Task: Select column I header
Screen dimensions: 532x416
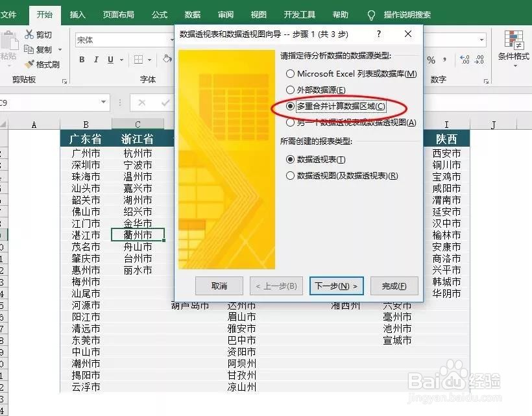Action: (x=446, y=125)
